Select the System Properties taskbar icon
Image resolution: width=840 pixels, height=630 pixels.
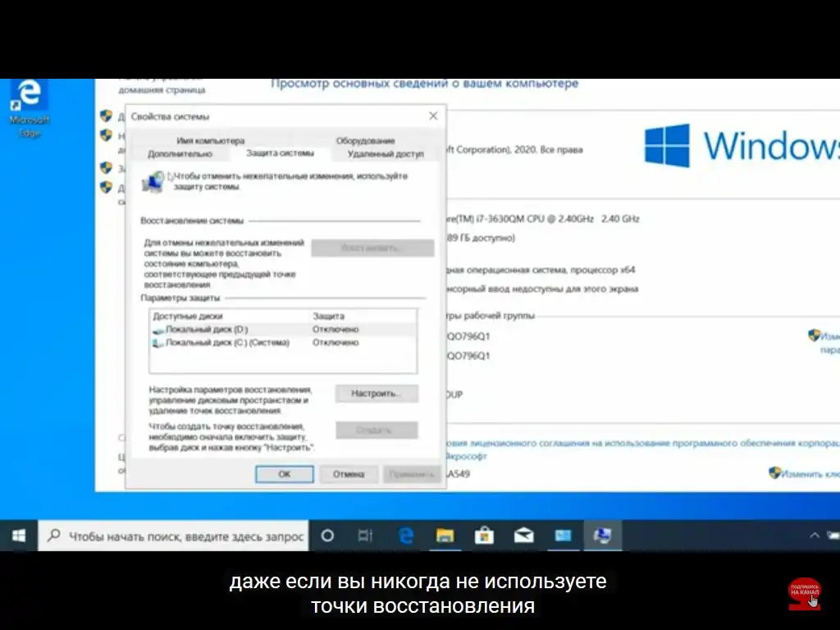pos(603,536)
